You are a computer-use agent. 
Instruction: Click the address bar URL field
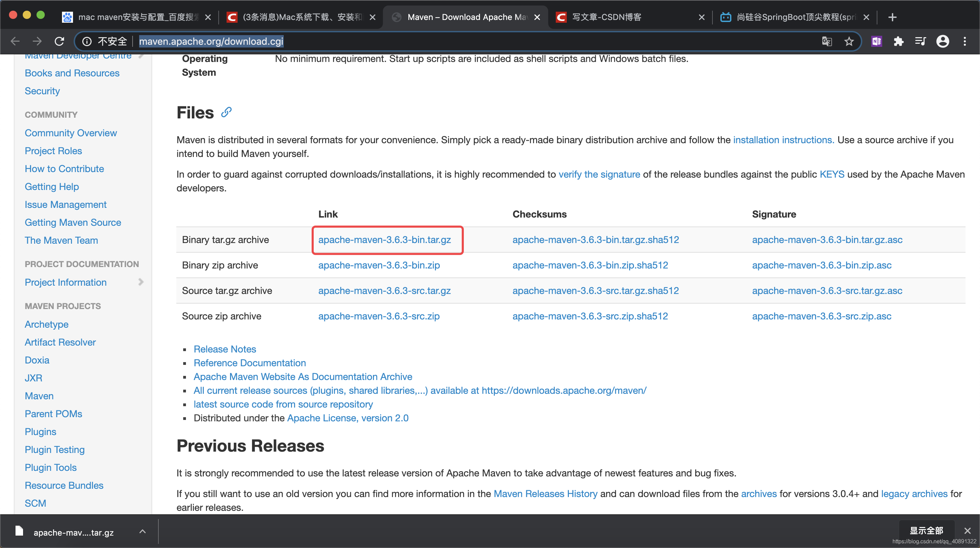[457, 41]
